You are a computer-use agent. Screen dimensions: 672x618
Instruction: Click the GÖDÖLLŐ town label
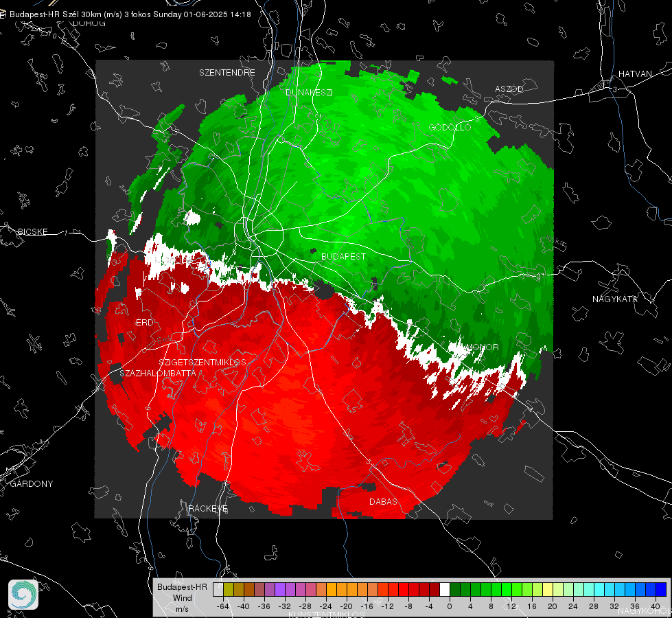click(x=450, y=127)
